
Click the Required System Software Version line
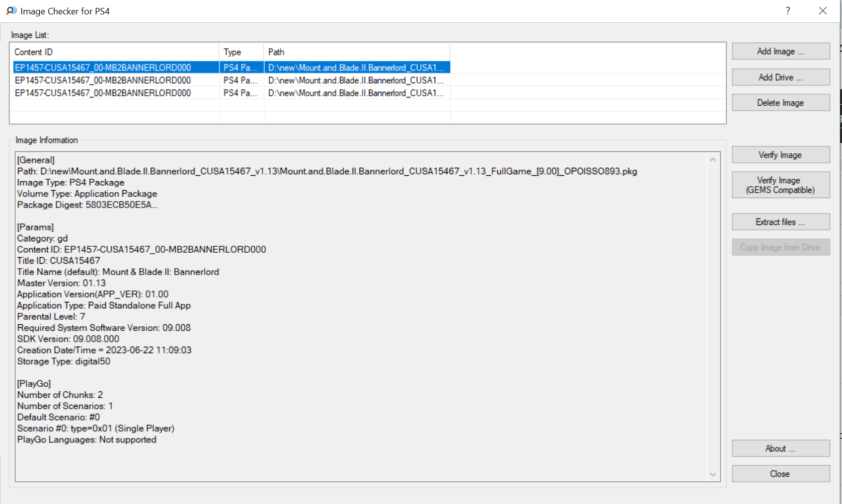[x=104, y=328]
